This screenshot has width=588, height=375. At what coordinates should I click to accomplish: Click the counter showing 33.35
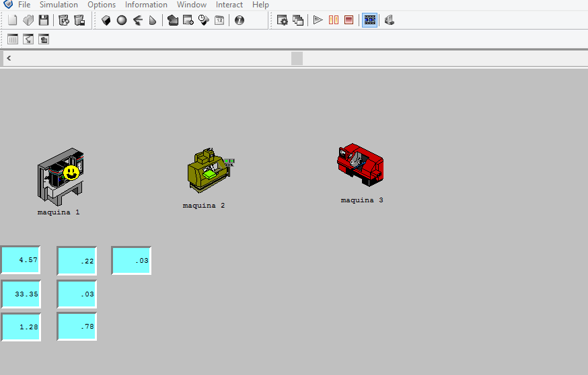[21, 294]
